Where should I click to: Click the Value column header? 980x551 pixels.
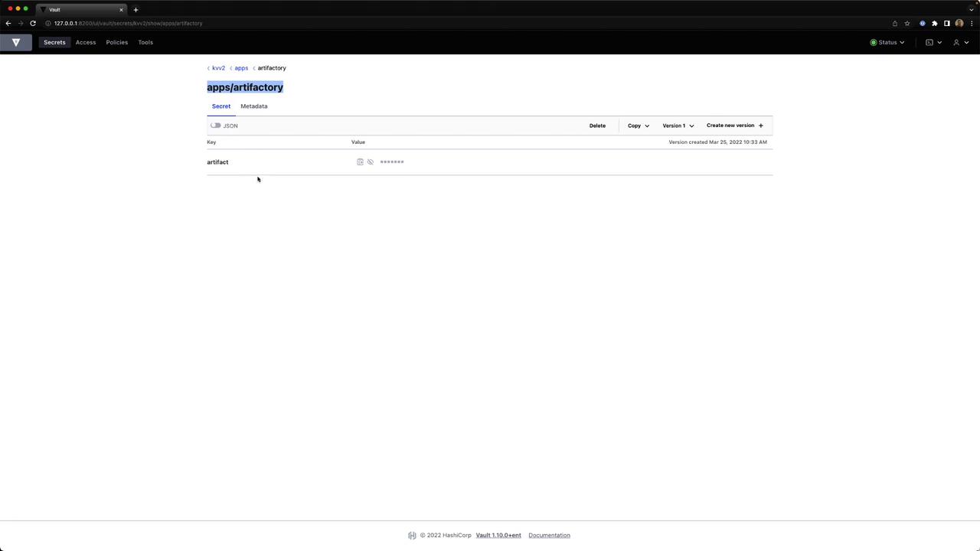click(358, 142)
